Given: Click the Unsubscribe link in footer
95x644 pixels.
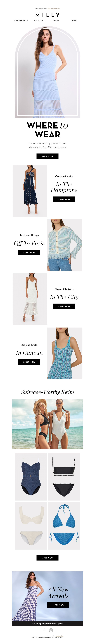Looking at the screenshot, I should (59, 636).
